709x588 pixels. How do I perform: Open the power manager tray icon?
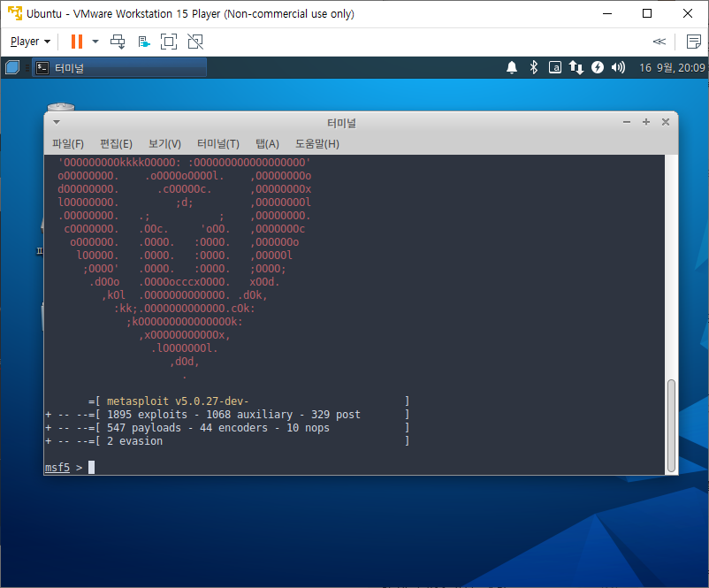pos(598,67)
